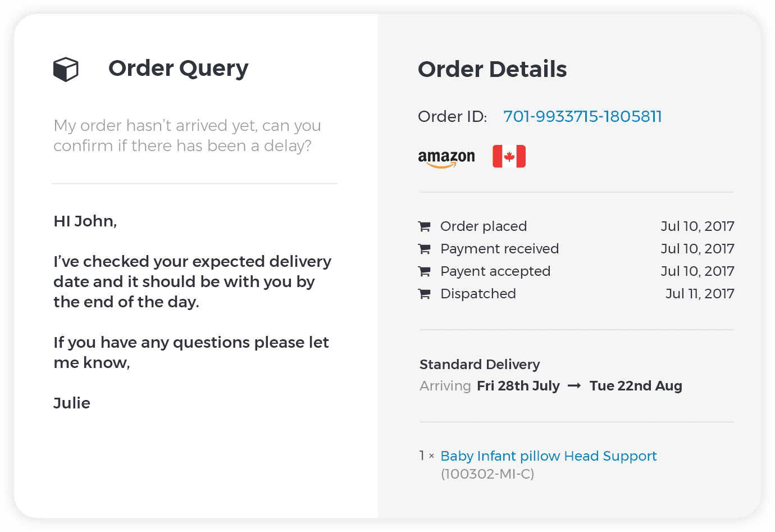
Task: Click the Fri 28th July arrival date
Action: coord(518,386)
